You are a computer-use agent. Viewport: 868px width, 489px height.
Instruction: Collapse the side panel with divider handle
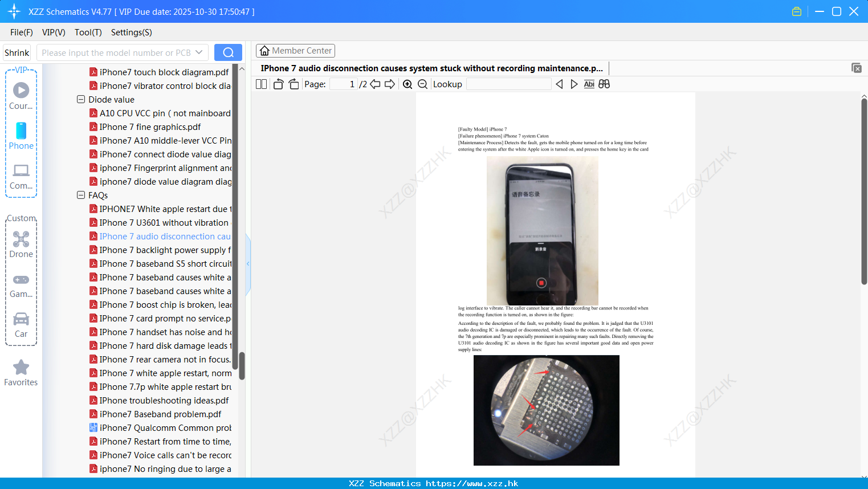tap(248, 264)
